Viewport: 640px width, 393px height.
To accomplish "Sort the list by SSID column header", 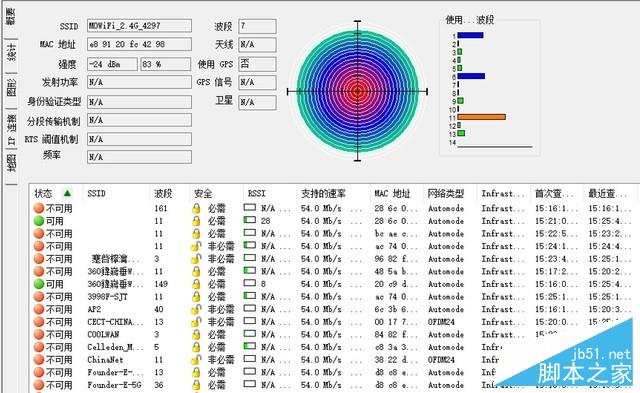I will point(96,193).
